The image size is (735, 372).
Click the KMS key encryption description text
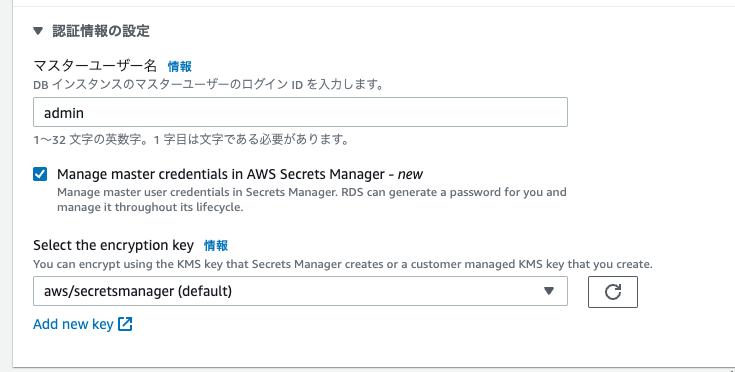pos(343,264)
